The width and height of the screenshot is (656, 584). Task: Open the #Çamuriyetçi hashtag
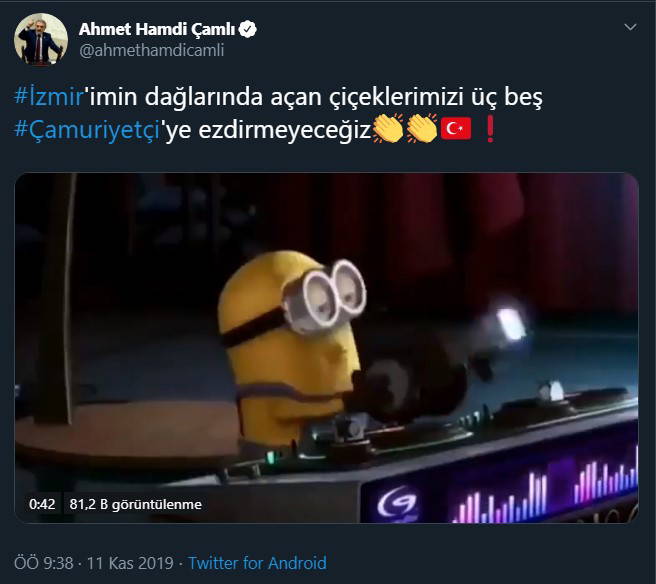87,130
